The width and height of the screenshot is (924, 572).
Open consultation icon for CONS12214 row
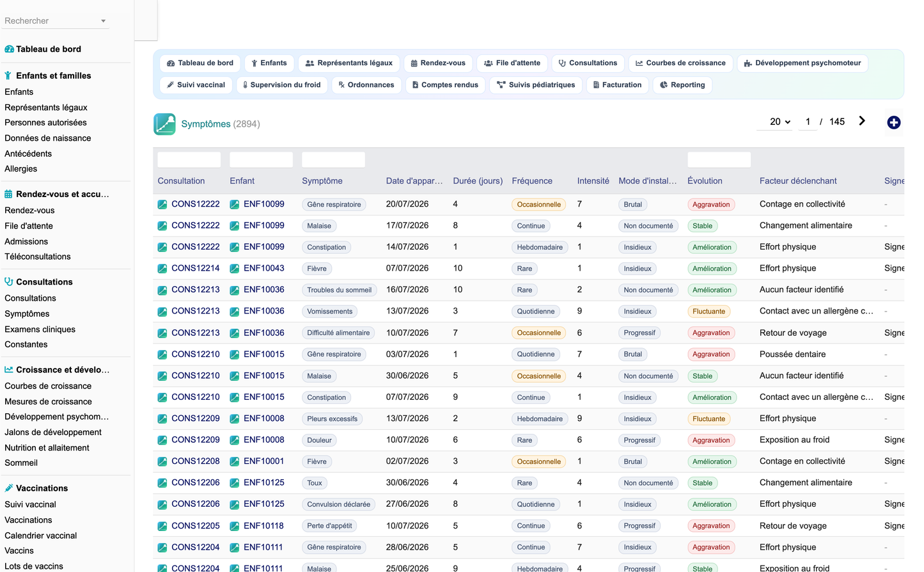[x=162, y=269]
